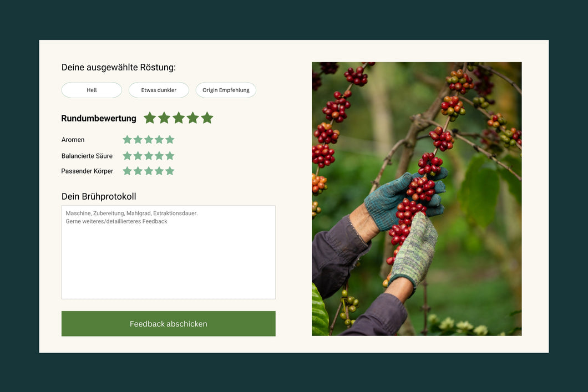588x392 pixels.
Task: Select the Hell roast option
Action: point(92,90)
